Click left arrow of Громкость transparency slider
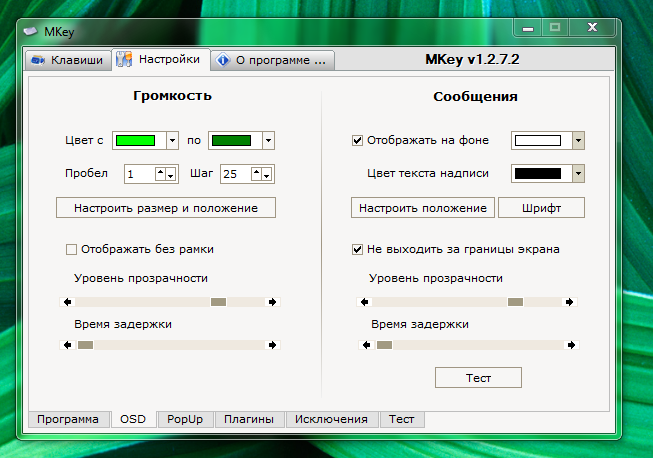653x458 pixels. (x=68, y=302)
